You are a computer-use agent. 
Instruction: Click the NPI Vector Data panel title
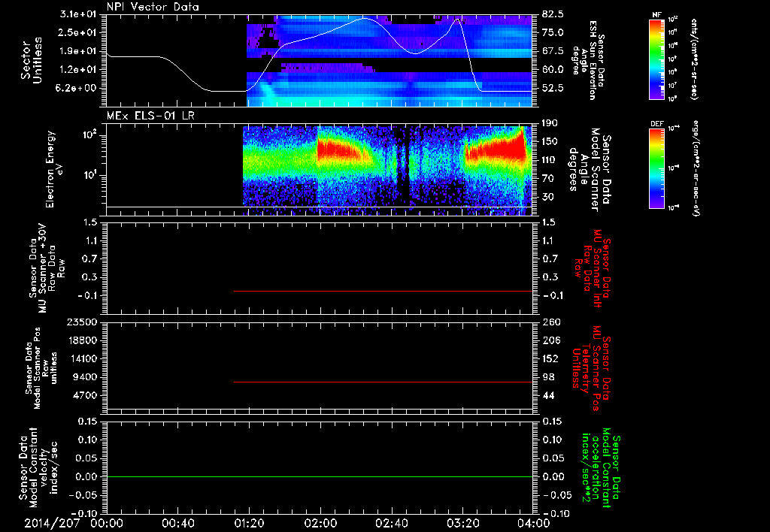click(153, 7)
